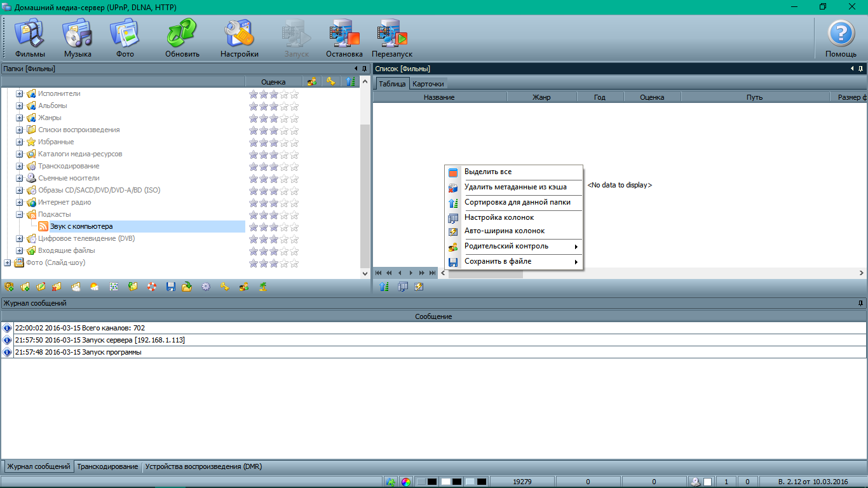Click the blue floppy disk save icon

170,287
